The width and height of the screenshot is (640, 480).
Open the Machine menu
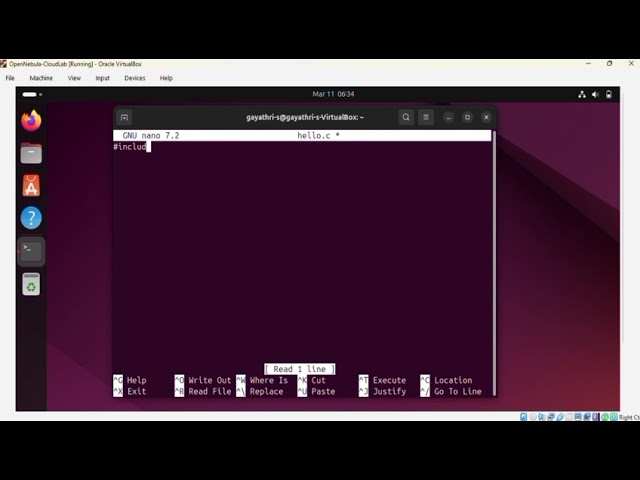click(x=41, y=78)
